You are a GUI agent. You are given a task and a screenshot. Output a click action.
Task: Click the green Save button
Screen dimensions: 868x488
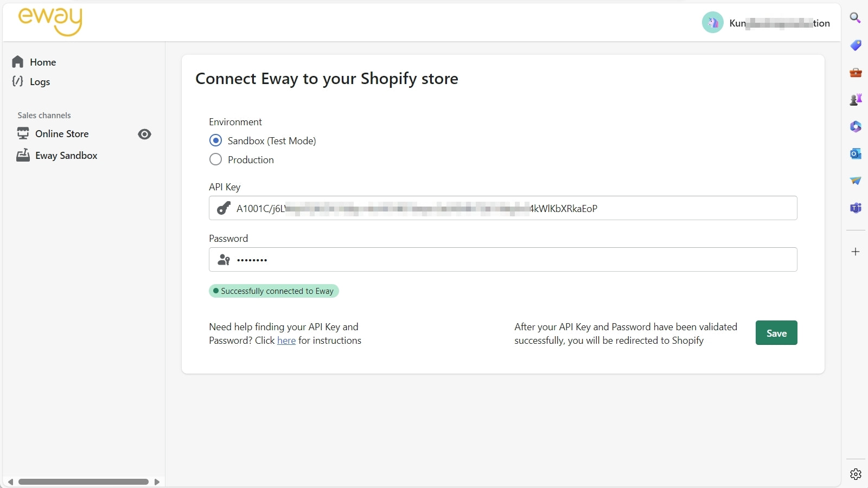coord(776,333)
